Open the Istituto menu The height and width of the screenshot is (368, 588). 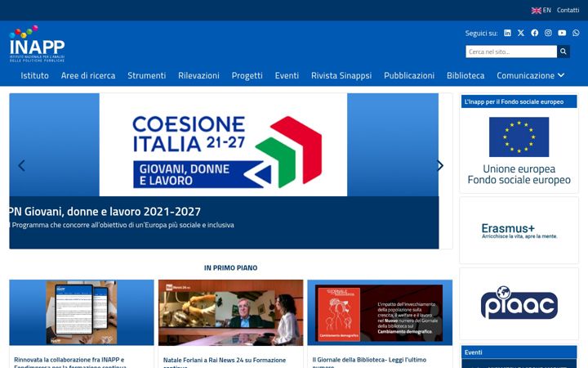point(34,75)
